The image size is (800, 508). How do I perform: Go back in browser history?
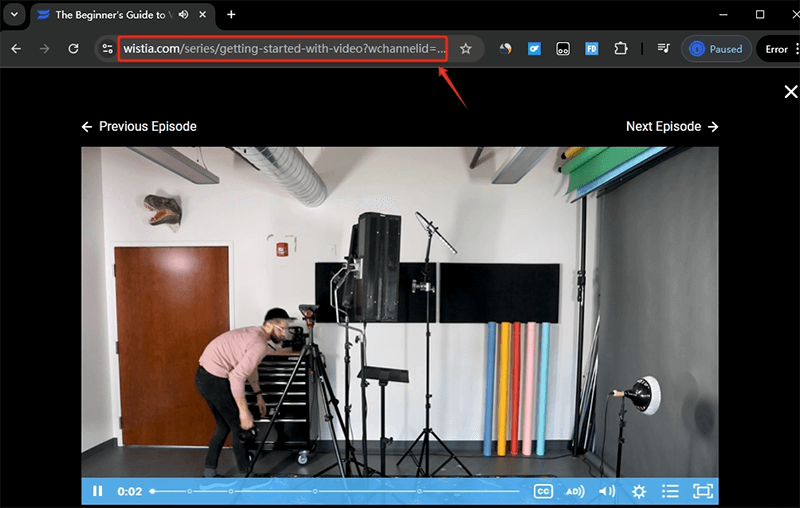coord(16,48)
